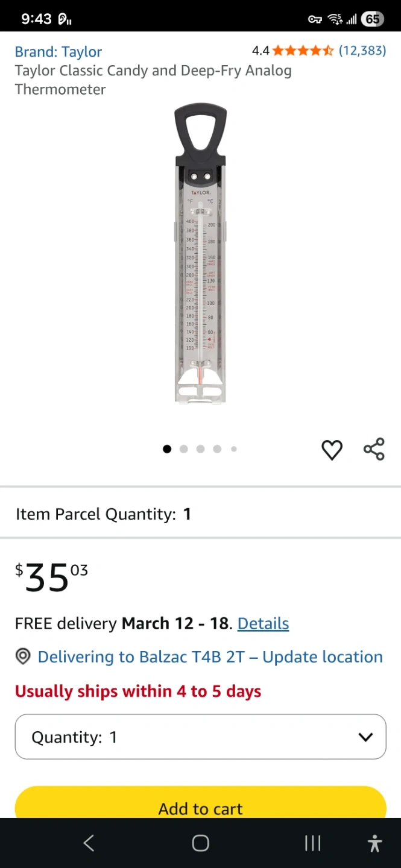The height and width of the screenshot is (868, 401).
Task: Tap the thermometer product image
Action: (x=200, y=254)
